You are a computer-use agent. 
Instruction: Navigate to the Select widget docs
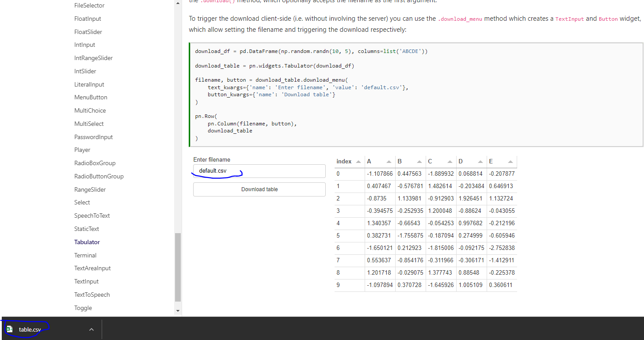click(82, 202)
